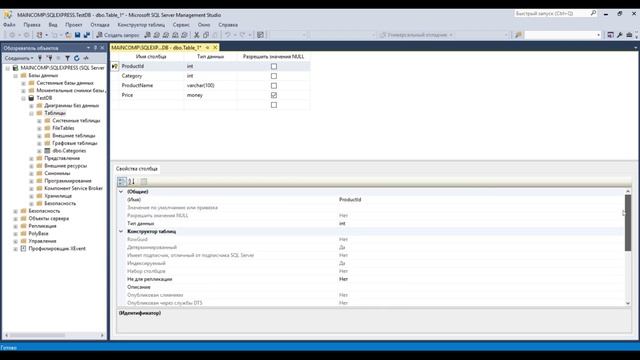The height and width of the screenshot is (360, 640).
Task: Uncheck Allow NULL for Price row
Action: click(x=274, y=95)
